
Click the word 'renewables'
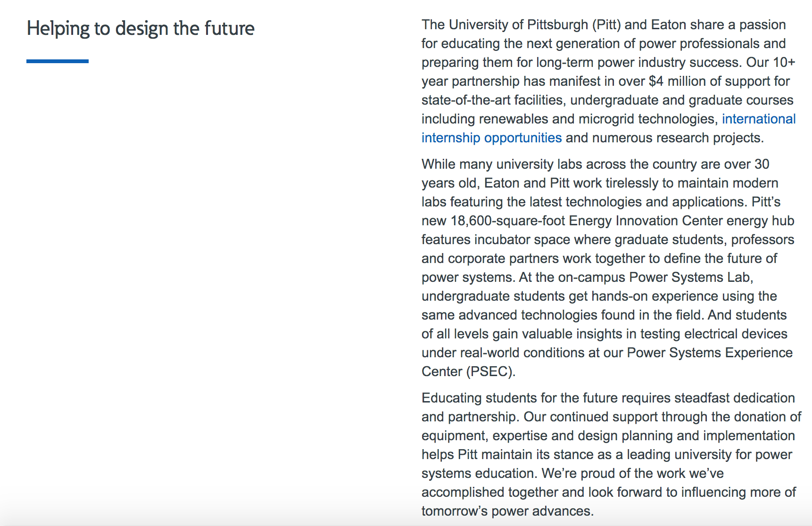point(514,119)
